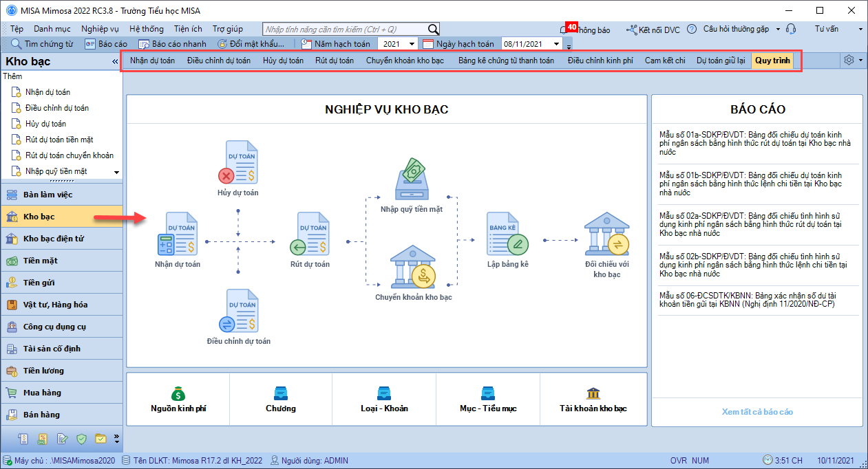This screenshot has height=469, width=868.
Task: Open the Nguồn kinh phí category
Action: click(x=178, y=399)
